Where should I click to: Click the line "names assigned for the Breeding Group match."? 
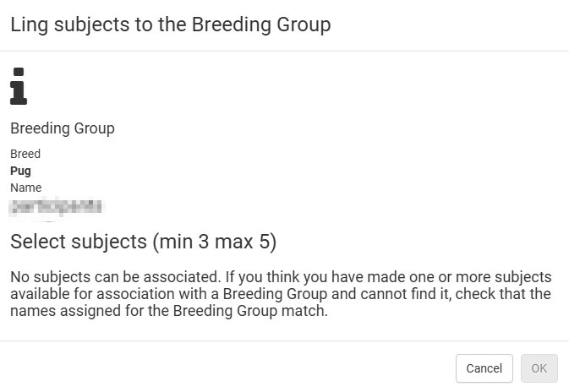[x=168, y=310]
